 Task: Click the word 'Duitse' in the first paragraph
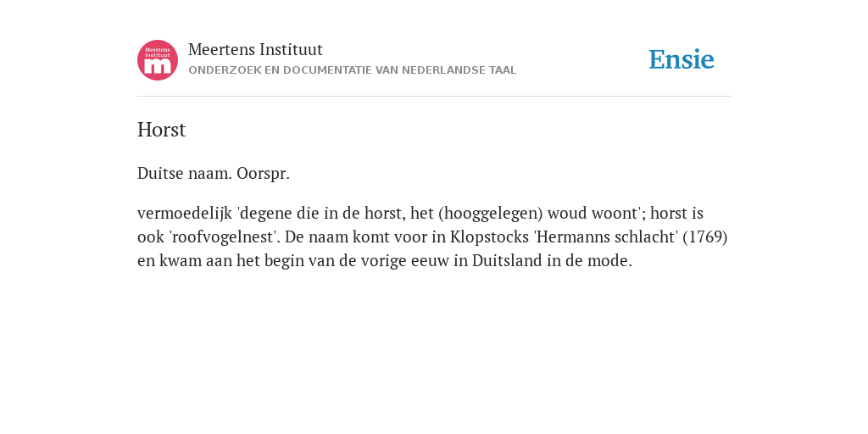coord(160,174)
